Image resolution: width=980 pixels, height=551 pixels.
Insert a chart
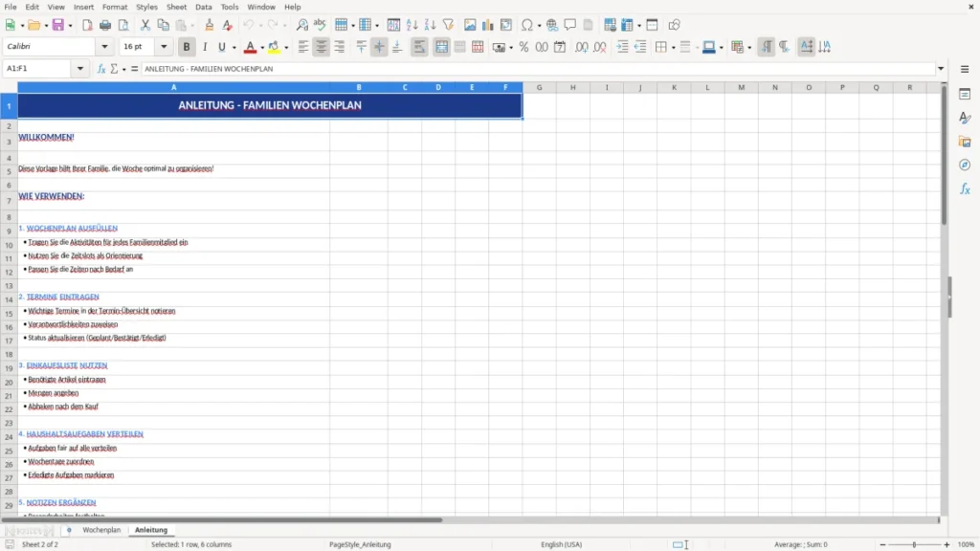click(488, 25)
